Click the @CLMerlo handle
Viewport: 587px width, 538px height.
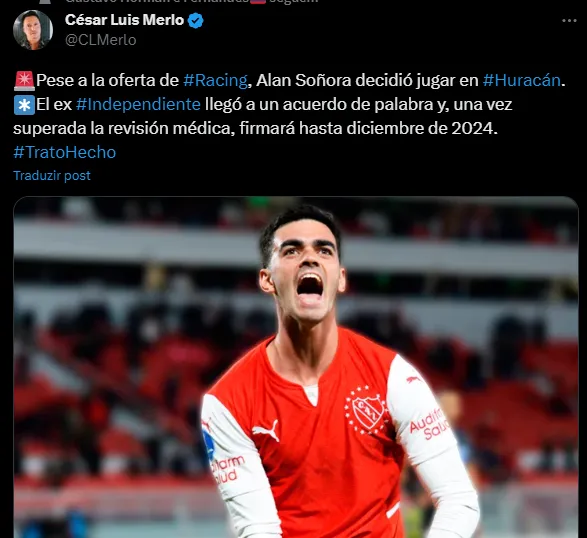coord(101,40)
